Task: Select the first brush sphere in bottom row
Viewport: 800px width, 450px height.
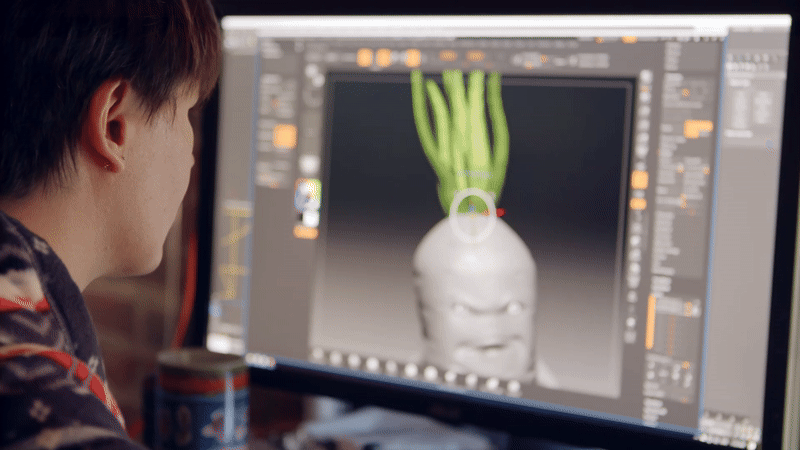Action: coord(318,355)
